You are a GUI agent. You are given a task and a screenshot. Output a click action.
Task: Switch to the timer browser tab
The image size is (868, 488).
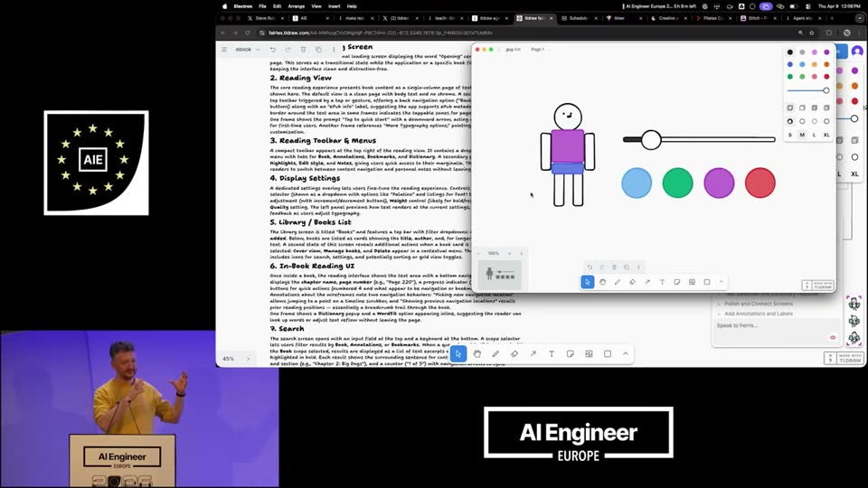click(624, 18)
